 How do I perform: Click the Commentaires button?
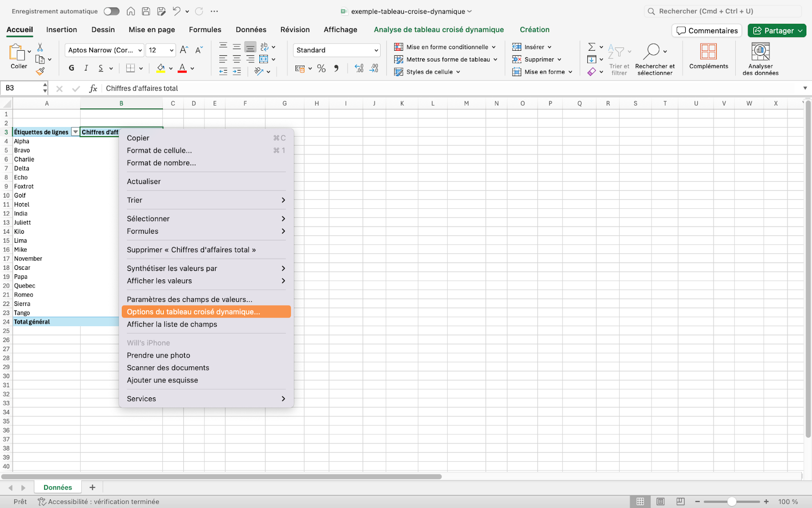707,30
